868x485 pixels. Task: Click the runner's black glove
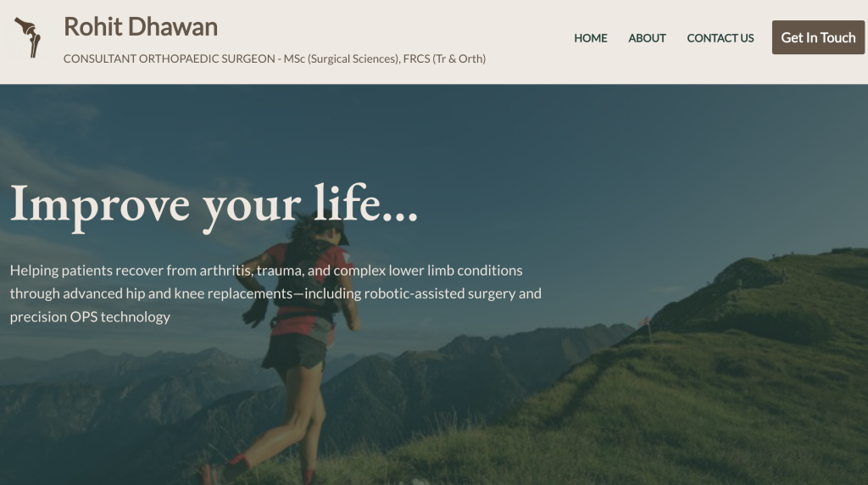[x=255, y=312]
